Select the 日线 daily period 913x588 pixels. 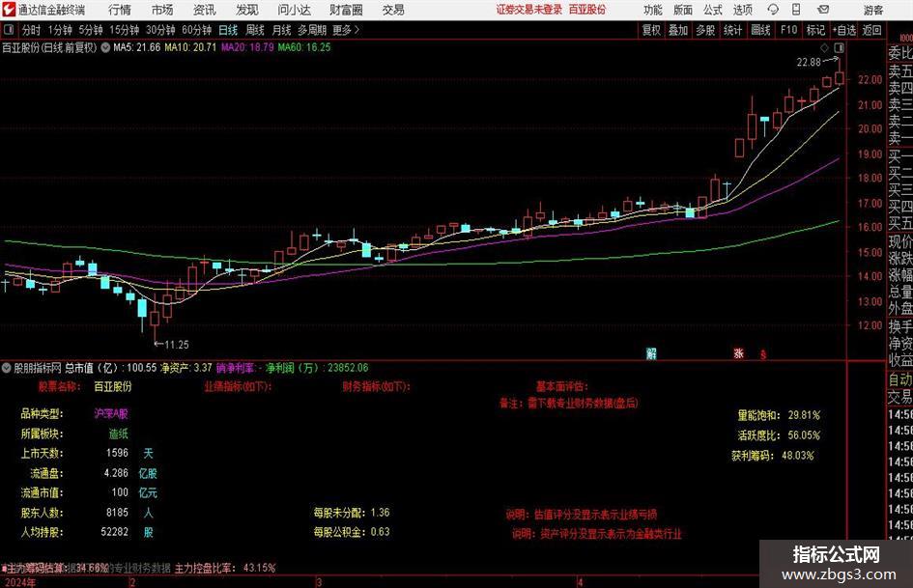point(228,30)
